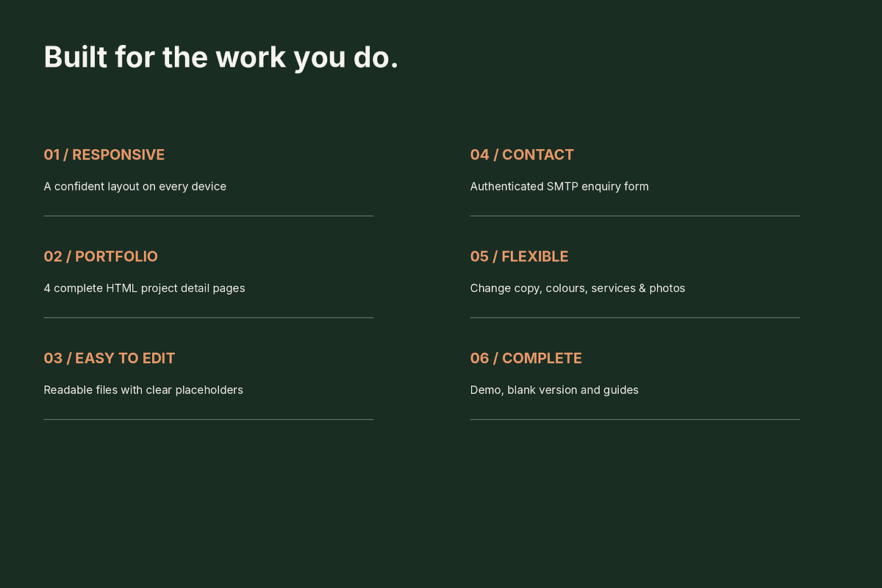Select the "06 / COMPLETE" heading

(x=526, y=358)
